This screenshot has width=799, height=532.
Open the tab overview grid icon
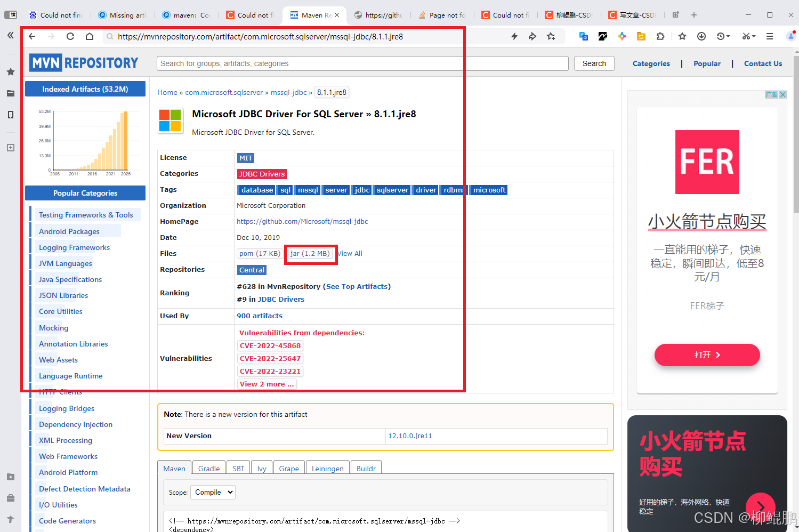pos(676,15)
